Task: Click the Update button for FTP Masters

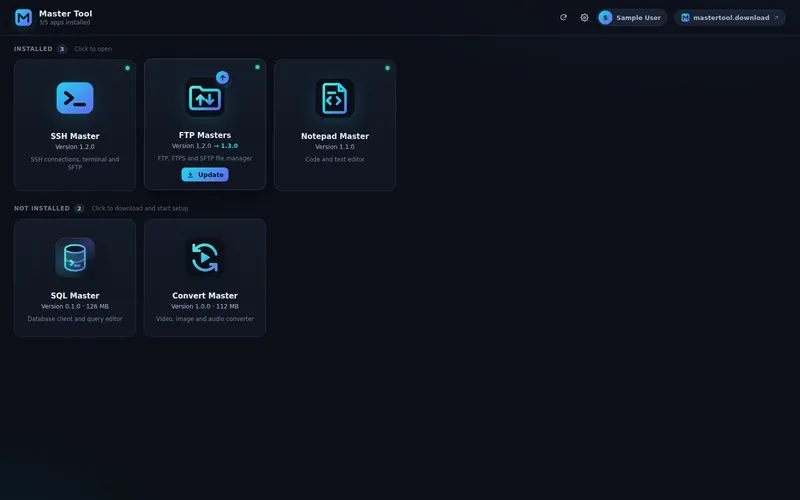Action: coord(205,174)
